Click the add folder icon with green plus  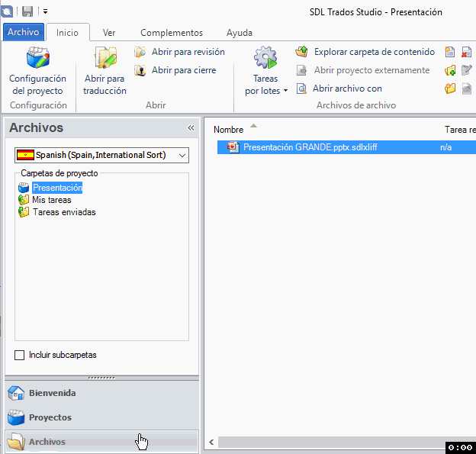[x=450, y=70]
